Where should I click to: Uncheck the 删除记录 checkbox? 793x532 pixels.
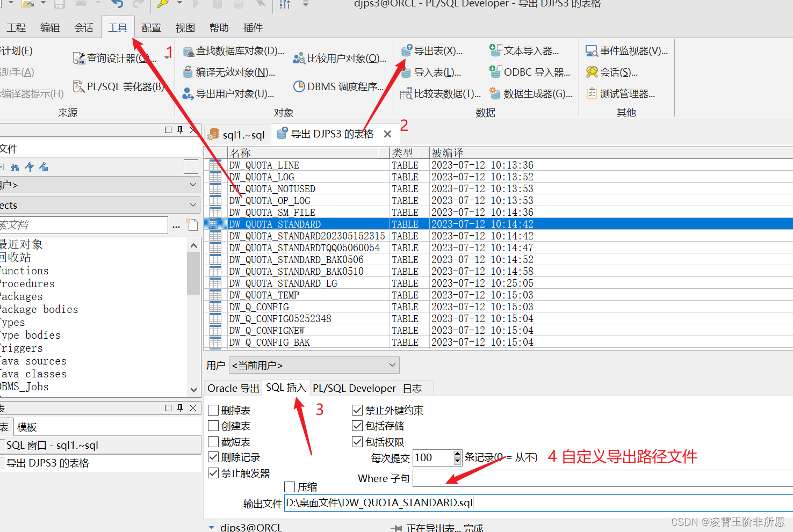[213, 457]
